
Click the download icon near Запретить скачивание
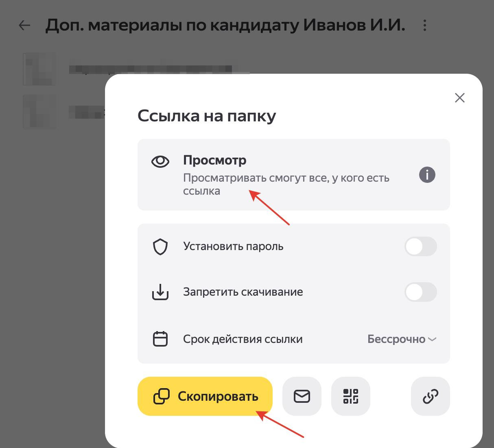[x=160, y=292]
